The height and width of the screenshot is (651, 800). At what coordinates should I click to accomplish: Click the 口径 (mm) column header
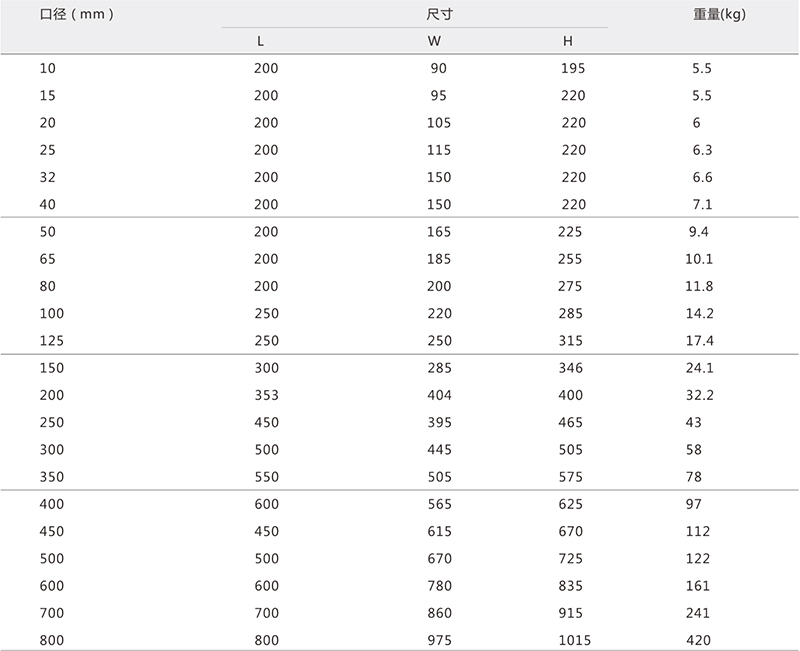[x=77, y=14]
